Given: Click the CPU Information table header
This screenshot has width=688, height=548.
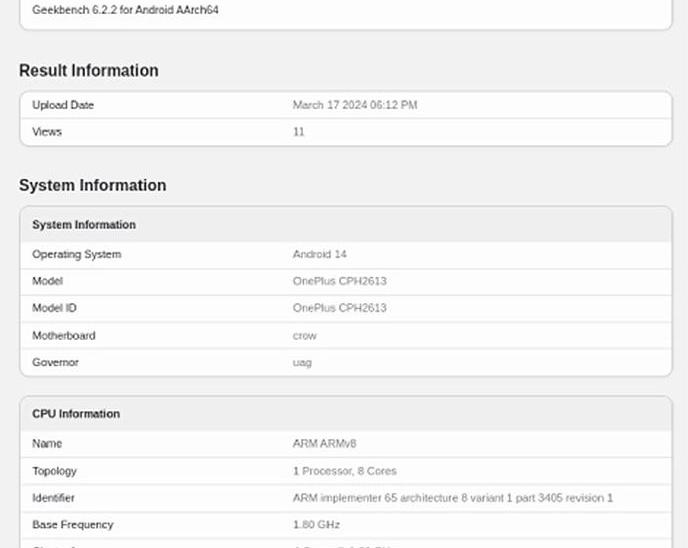Looking at the screenshot, I should 76,414.
